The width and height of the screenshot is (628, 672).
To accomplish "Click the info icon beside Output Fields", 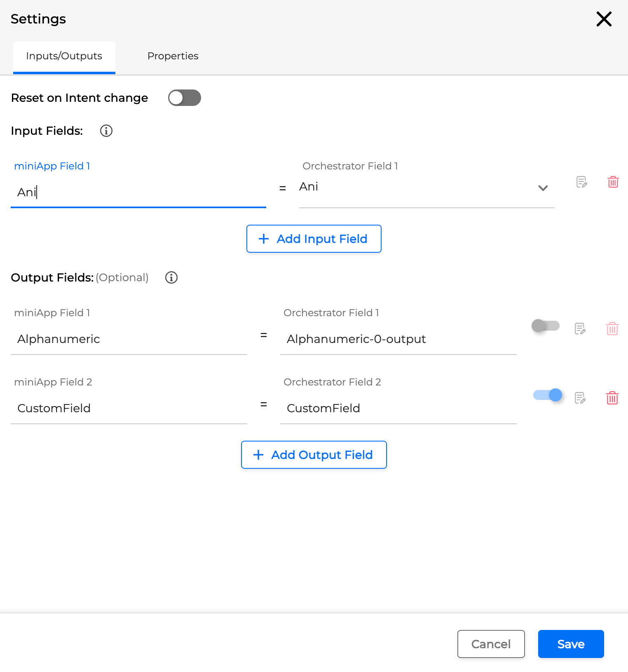I will pos(171,277).
